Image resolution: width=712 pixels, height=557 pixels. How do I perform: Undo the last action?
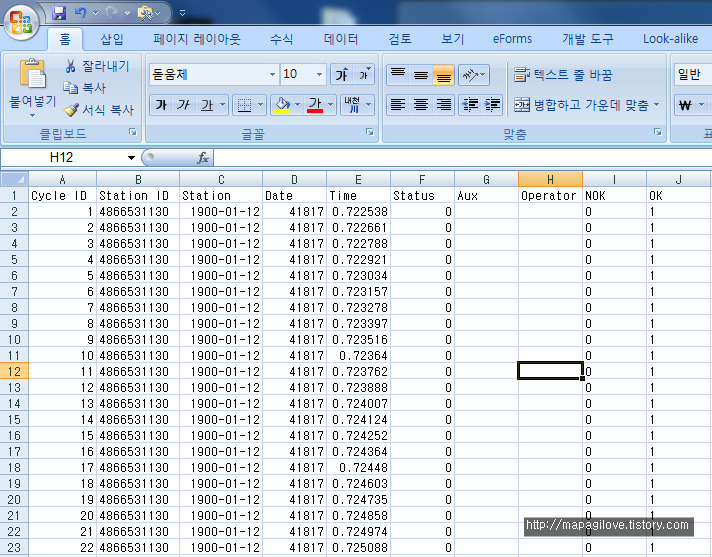(81, 13)
